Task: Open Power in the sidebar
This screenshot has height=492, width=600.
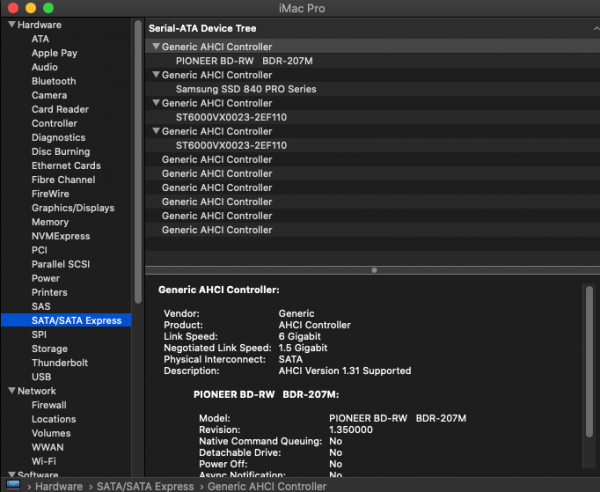Action: (45, 278)
